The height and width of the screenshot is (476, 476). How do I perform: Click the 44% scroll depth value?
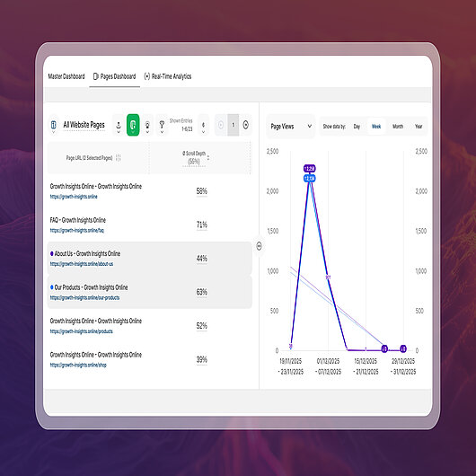(x=201, y=259)
